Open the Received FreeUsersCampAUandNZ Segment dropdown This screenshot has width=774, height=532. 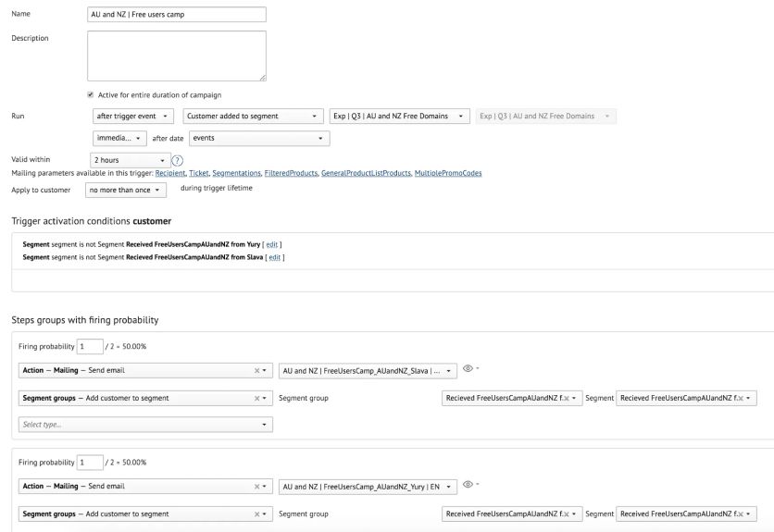pyautogui.click(x=686, y=514)
